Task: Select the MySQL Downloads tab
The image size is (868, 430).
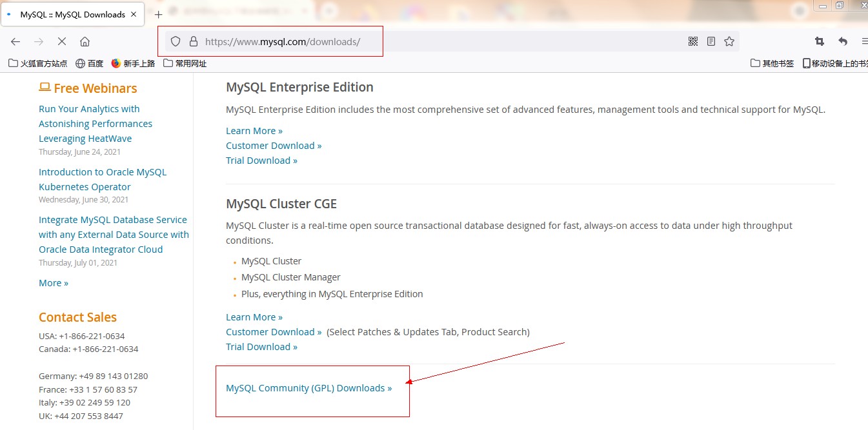Action: (x=72, y=14)
